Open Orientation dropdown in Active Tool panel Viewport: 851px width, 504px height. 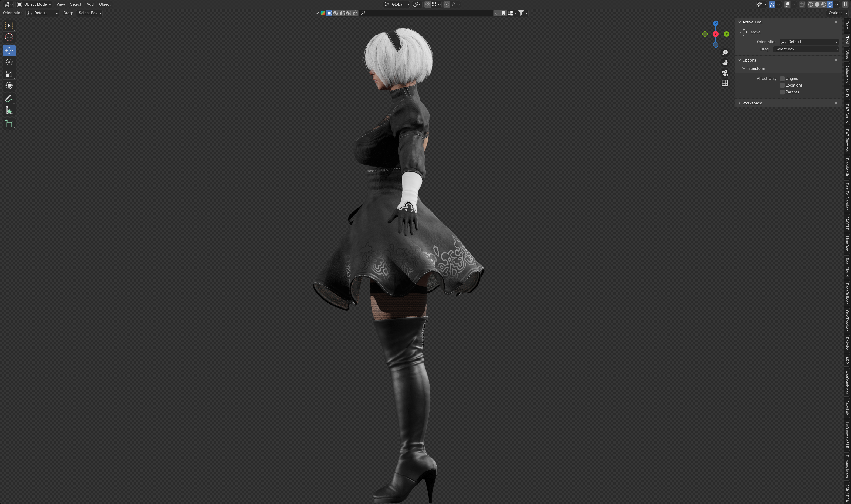(x=810, y=42)
